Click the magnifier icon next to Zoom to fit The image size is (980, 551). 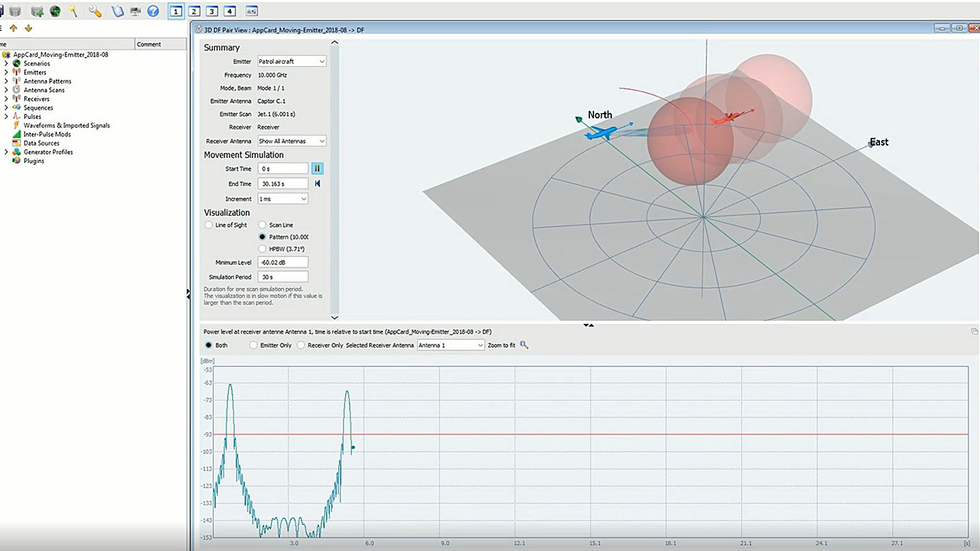(x=524, y=345)
